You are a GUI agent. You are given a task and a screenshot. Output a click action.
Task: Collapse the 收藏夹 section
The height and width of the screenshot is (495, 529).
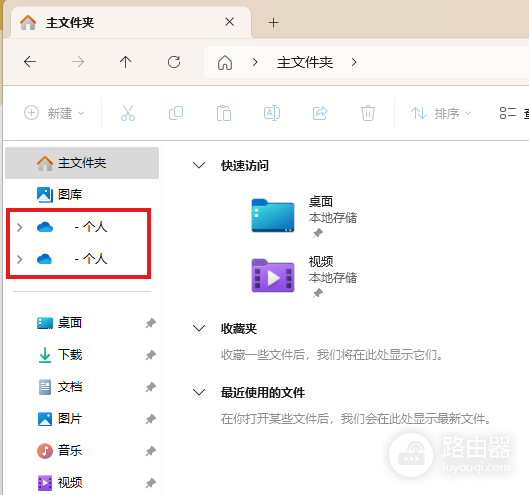tap(199, 328)
